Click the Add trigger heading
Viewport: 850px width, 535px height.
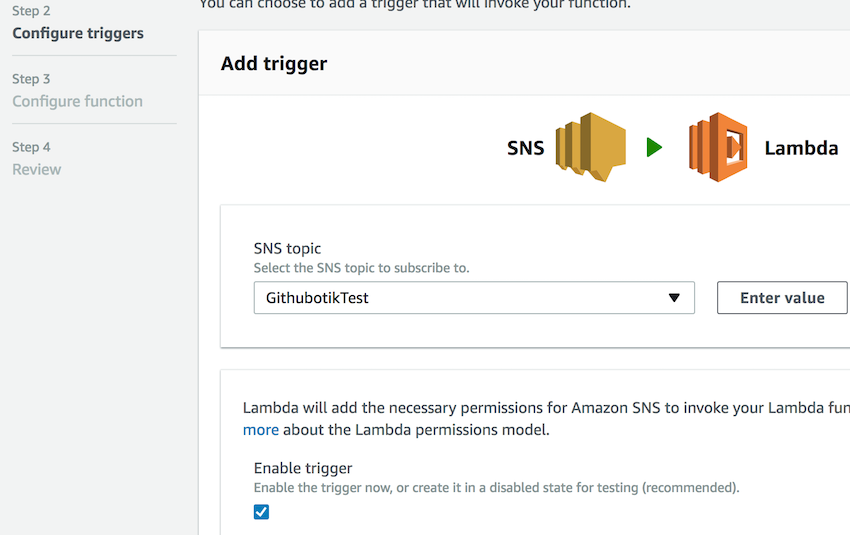click(274, 64)
